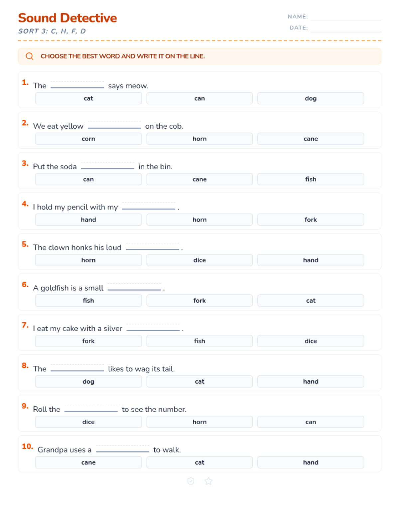Choose "fork" for the cake sentence
This screenshot has width=399, height=532.
(x=88, y=341)
